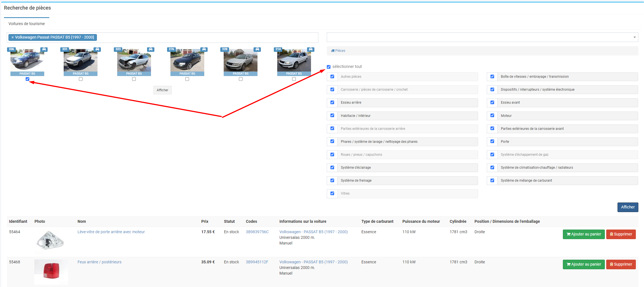Check the Passat B5 276 checkbox

(187, 79)
